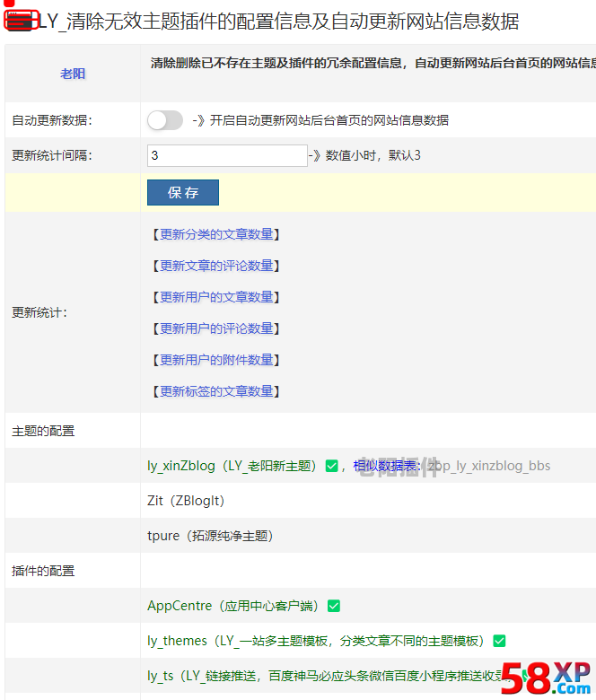Open the 老阳 author tab

coord(73,74)
